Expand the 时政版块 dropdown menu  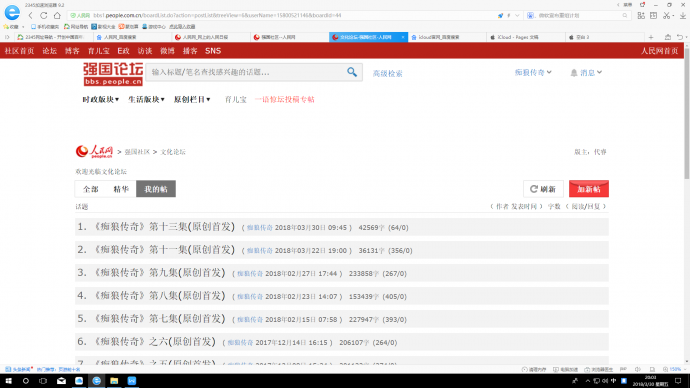[100, 99]
